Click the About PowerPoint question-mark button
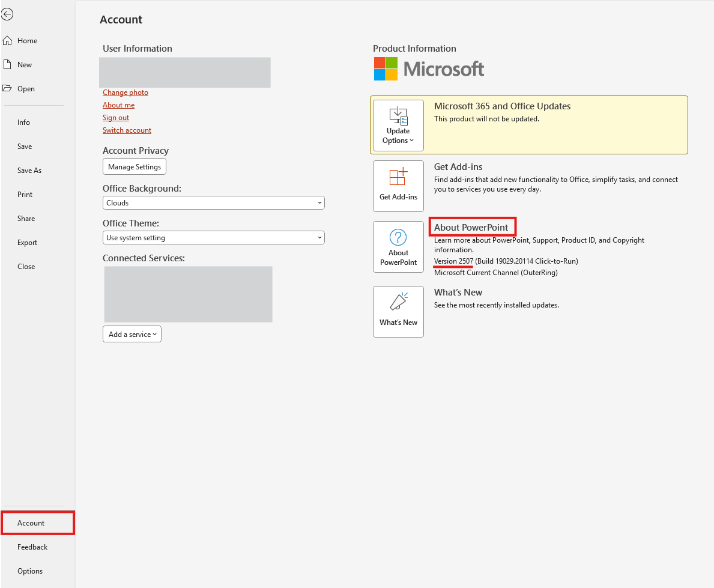The width and height of the screenshot is (714, 588). pos(398,247)
